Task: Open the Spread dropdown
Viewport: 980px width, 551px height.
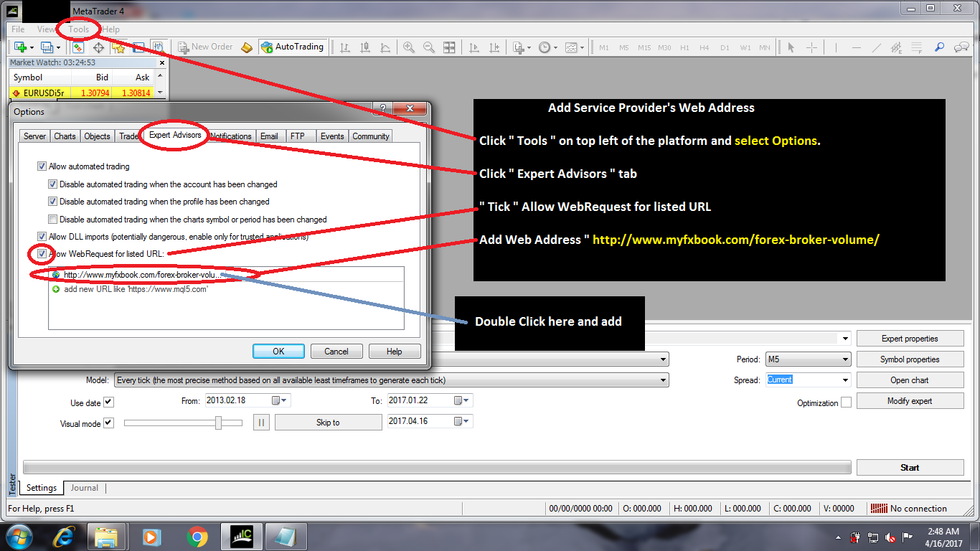Action: (809, 380)
